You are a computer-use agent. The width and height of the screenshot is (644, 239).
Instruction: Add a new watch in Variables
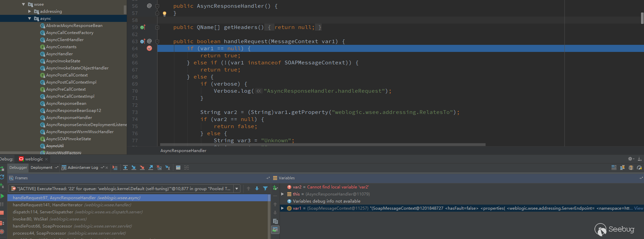pos(275,188)
